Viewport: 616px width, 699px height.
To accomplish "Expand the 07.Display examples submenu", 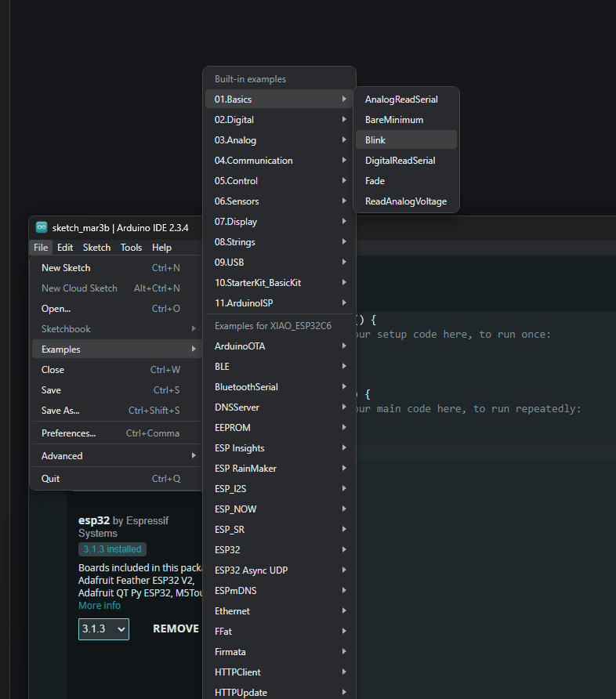I will (x=279, y=222).
